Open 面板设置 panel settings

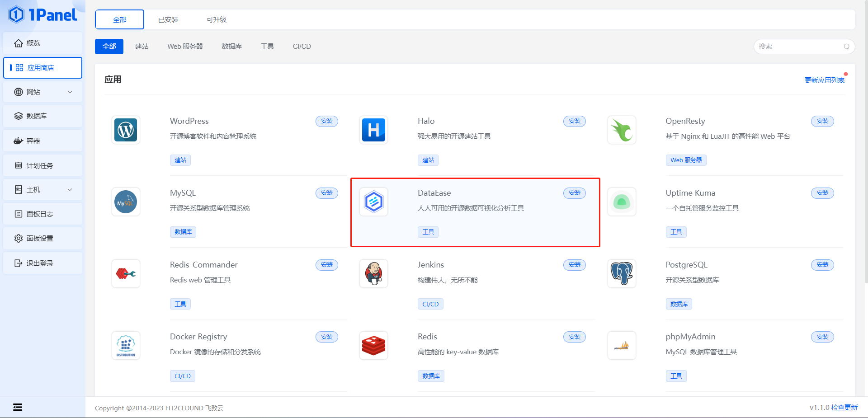point(42,239)
